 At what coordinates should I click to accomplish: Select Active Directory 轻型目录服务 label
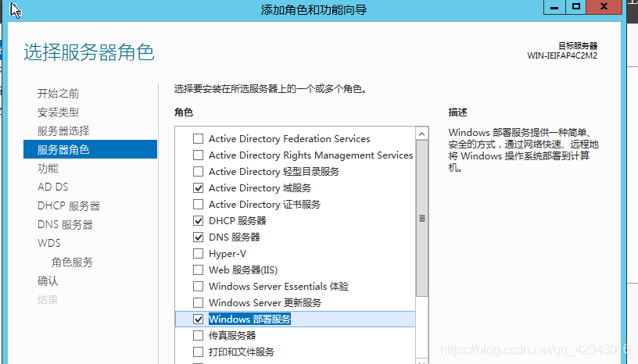click(274, 172)
